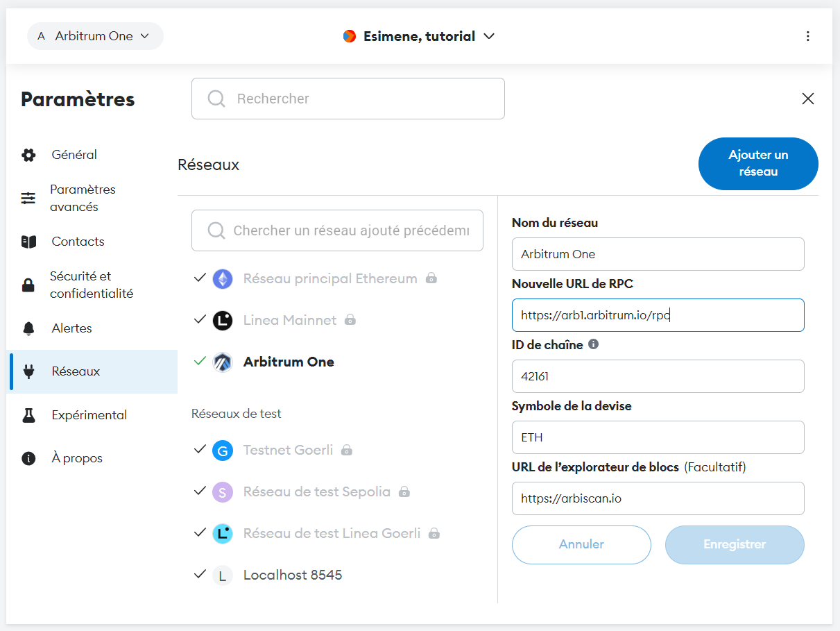Open the Esimene, tutorial account dropdown

[419, 36]
